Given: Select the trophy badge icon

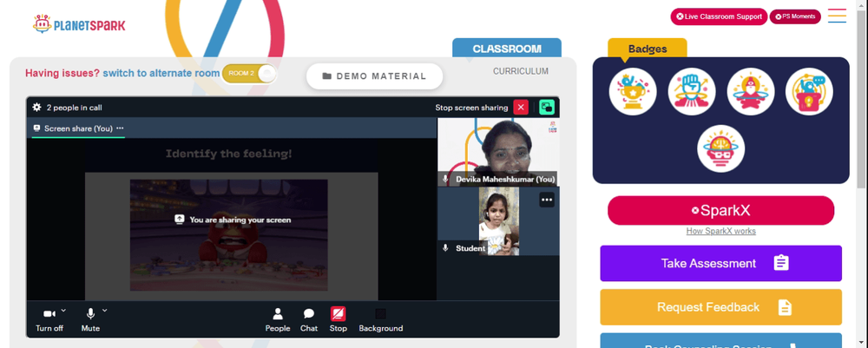Looking at the screenshot, I should (x=633, y=91).
